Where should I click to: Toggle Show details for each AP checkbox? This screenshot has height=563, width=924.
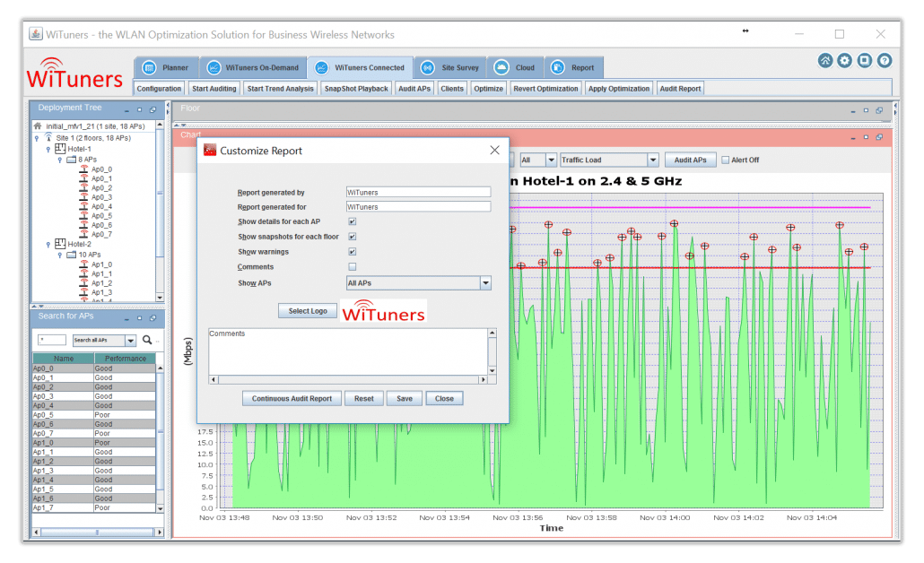point(353,221)
